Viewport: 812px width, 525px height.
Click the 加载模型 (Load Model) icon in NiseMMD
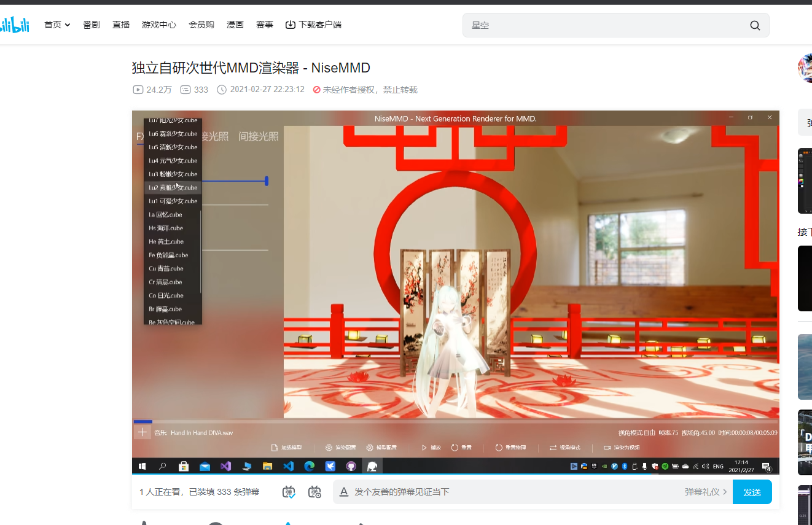click(275, 448)
